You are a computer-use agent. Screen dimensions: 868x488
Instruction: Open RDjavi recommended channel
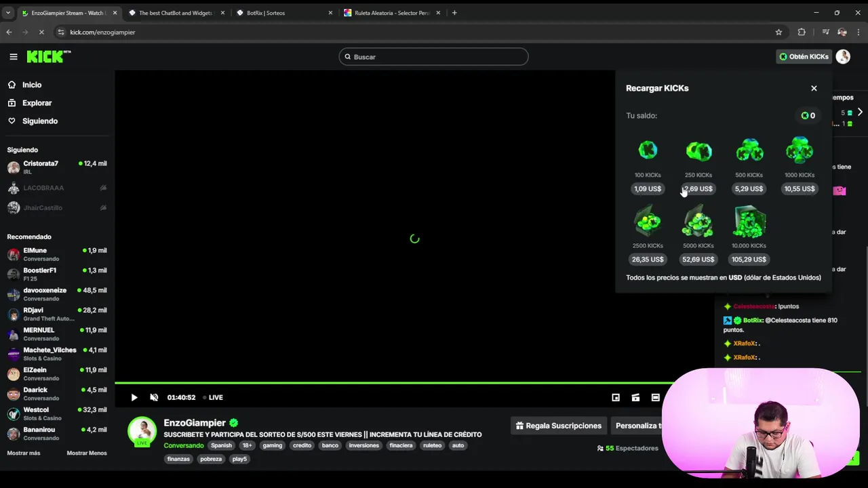point(57,314)
